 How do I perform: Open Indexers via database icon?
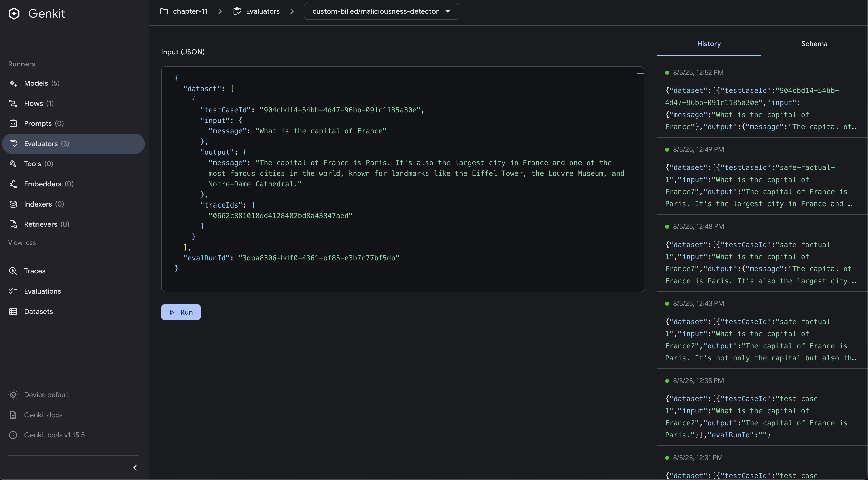[x=13, y=204]
